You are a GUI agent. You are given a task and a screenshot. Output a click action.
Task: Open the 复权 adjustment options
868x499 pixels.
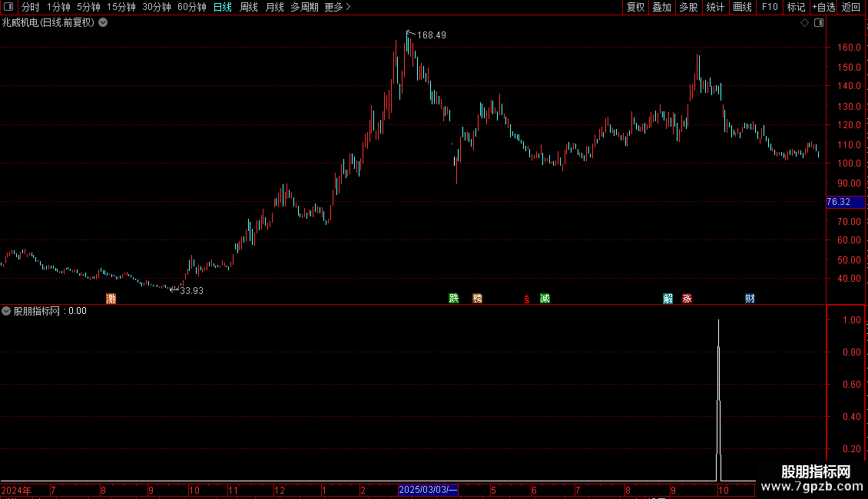click(x=635, y=7)
